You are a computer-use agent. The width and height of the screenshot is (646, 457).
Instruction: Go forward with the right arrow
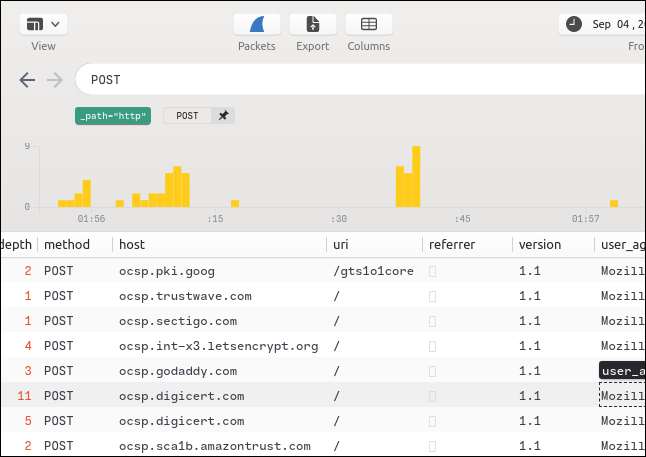(x=55, y=80)
